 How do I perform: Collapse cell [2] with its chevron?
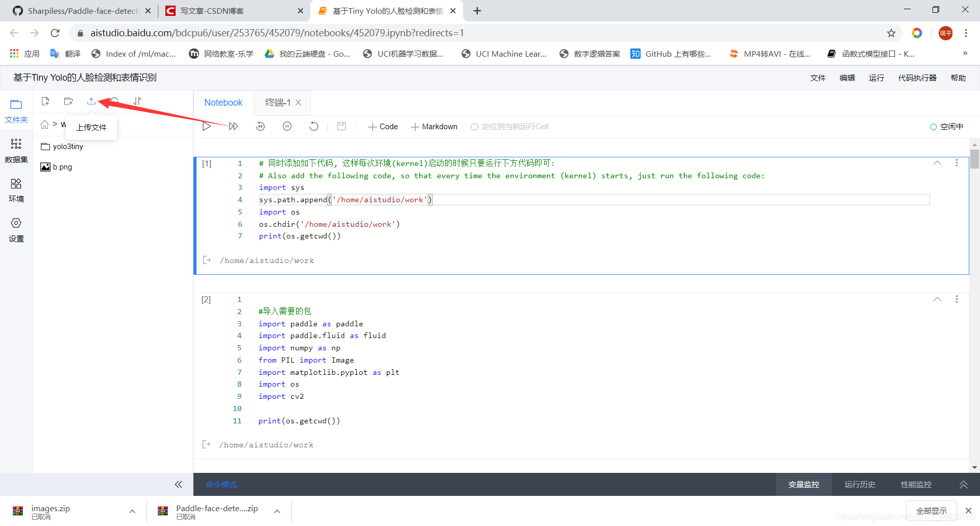937,299
